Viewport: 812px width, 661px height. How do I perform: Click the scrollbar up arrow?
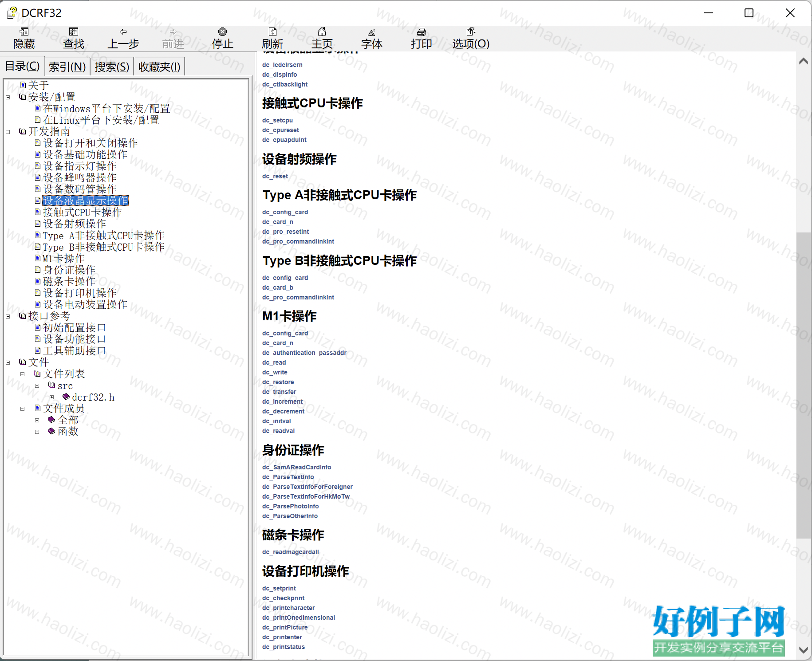point(803,61)
